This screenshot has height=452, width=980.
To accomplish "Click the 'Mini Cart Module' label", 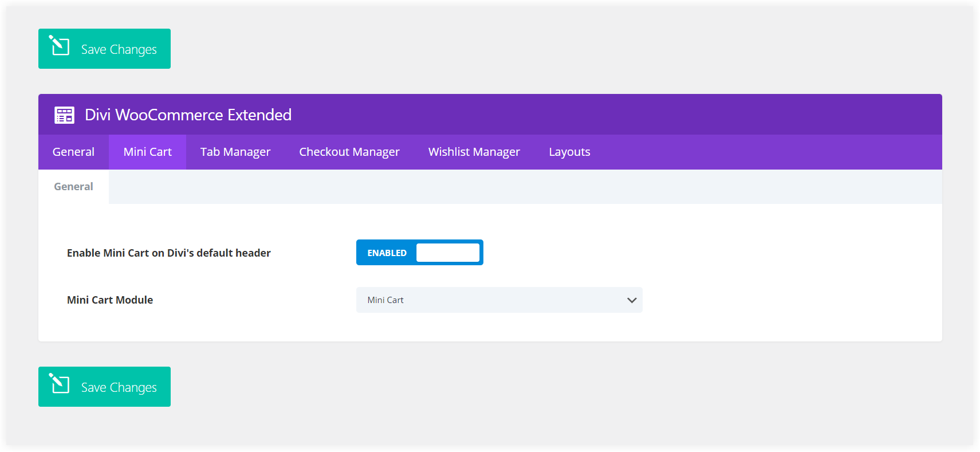I will (x=110, y=300).
